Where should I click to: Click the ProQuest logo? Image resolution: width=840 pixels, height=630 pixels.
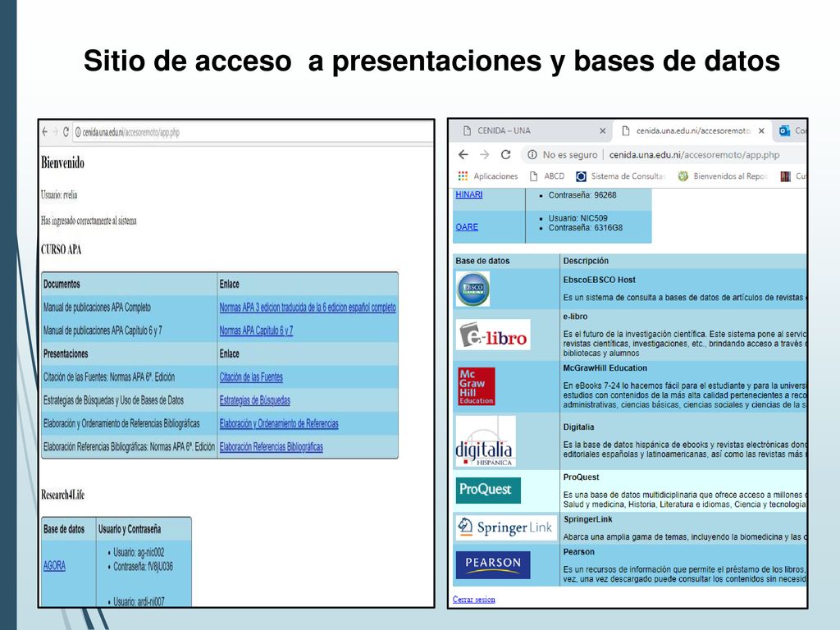[488, 490]
